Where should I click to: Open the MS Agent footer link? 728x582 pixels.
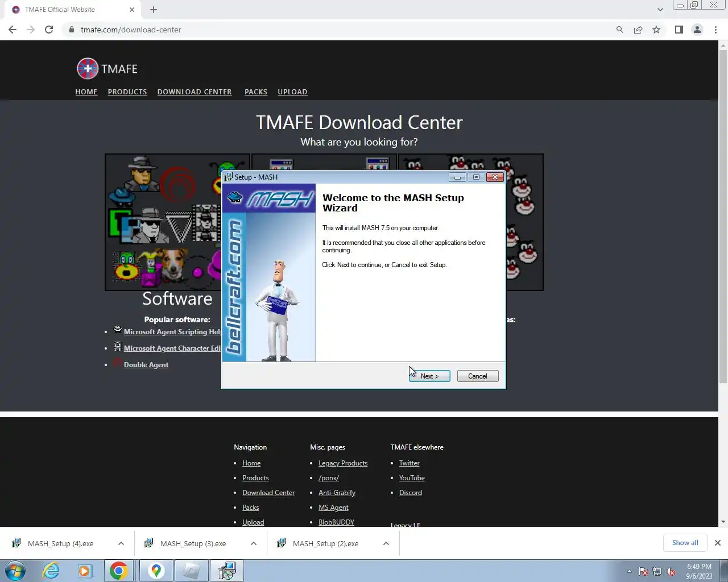point(333,508)
